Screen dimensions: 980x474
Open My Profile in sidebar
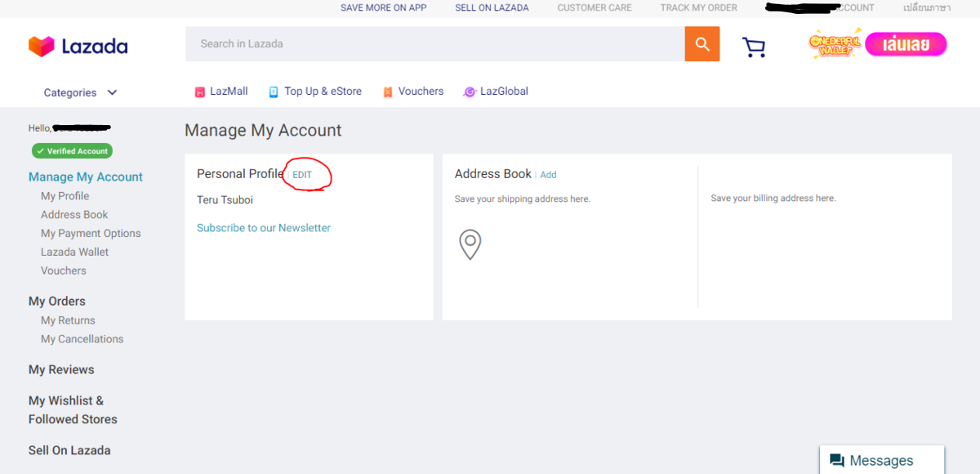pyautogui.click(x=65, y=196)
